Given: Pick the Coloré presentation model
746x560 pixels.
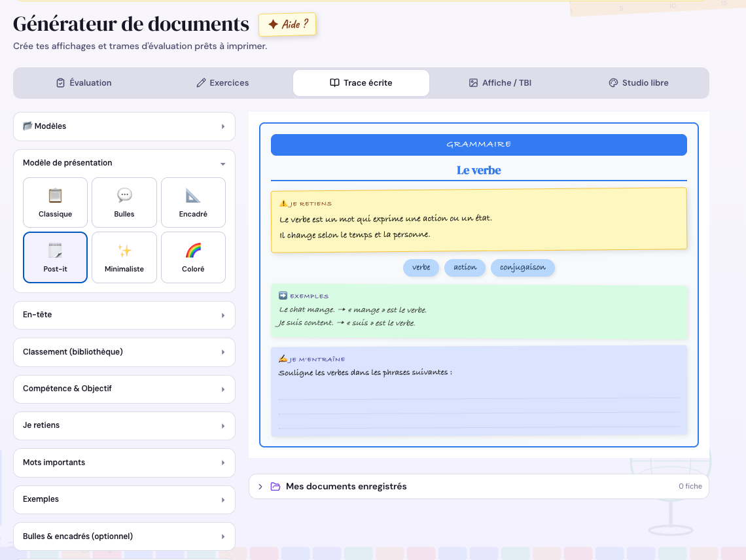Looking at the screenshot, I should tap(193, 257).
